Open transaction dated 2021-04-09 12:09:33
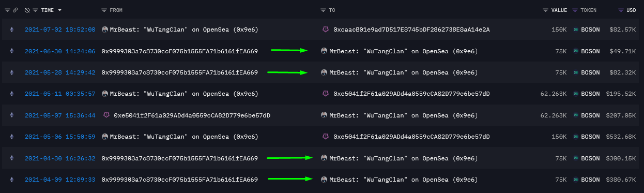644x193 pixels. point(60,180)
